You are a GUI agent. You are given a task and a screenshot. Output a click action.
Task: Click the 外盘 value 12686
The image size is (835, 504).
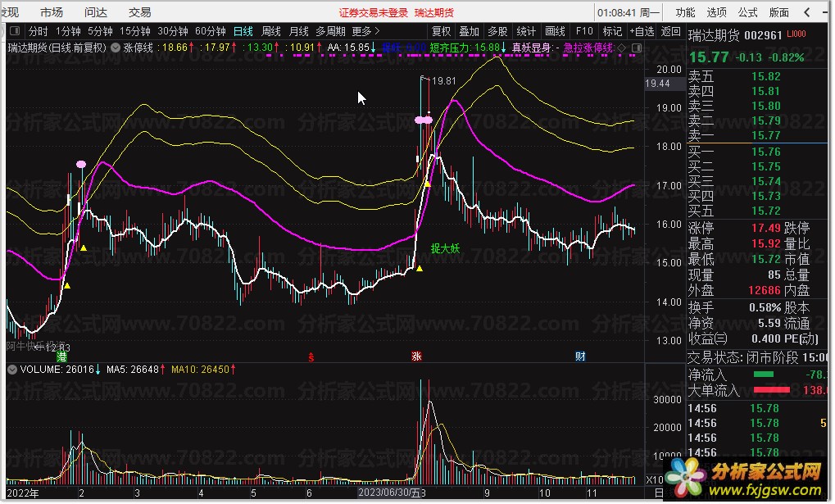point(765,290)
